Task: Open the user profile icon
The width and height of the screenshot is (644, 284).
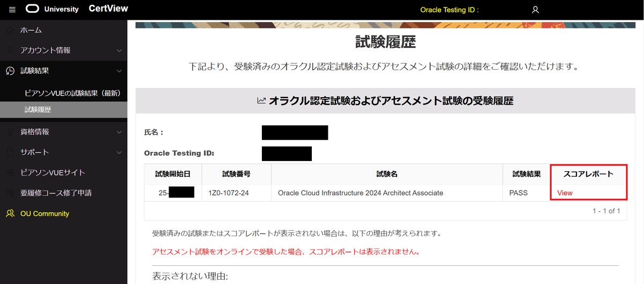Action: point(535,10)
